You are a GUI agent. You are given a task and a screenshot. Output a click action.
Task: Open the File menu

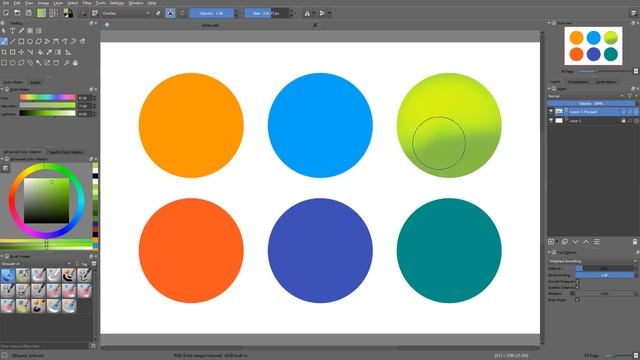(x=6, y=3)
